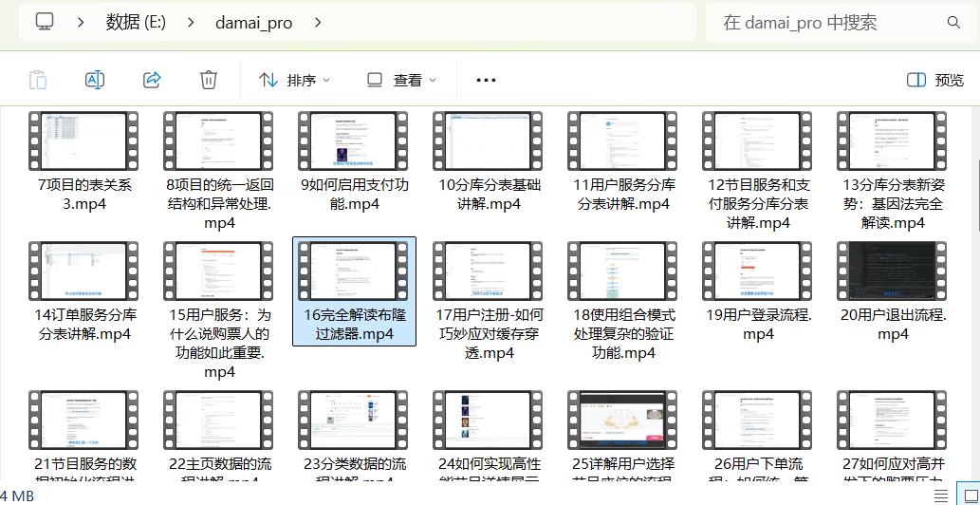Select the 12节目服务和支付服务分库分表讲解.mp4 thumbnail
Screen dimensions: 980x505
coord(757,140)
